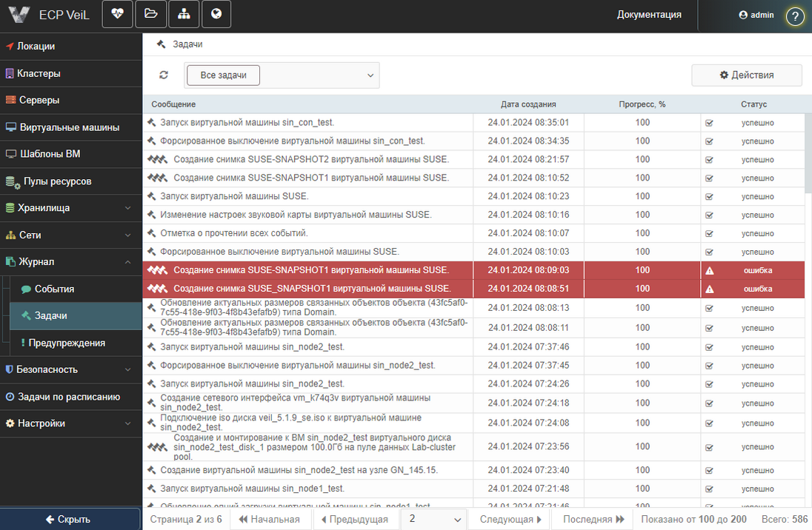Click success check icon in 07:23:40 row
The image size is (812, 530).
(x=710, y=471)
